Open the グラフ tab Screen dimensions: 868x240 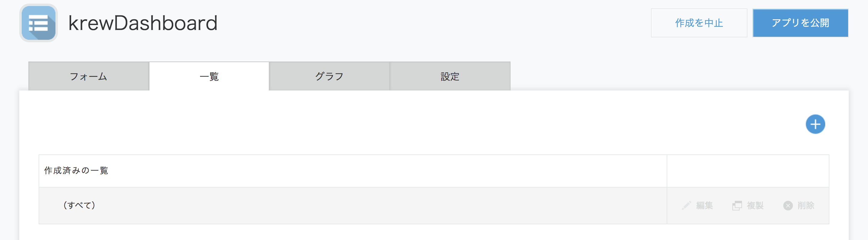pos(329,76)
